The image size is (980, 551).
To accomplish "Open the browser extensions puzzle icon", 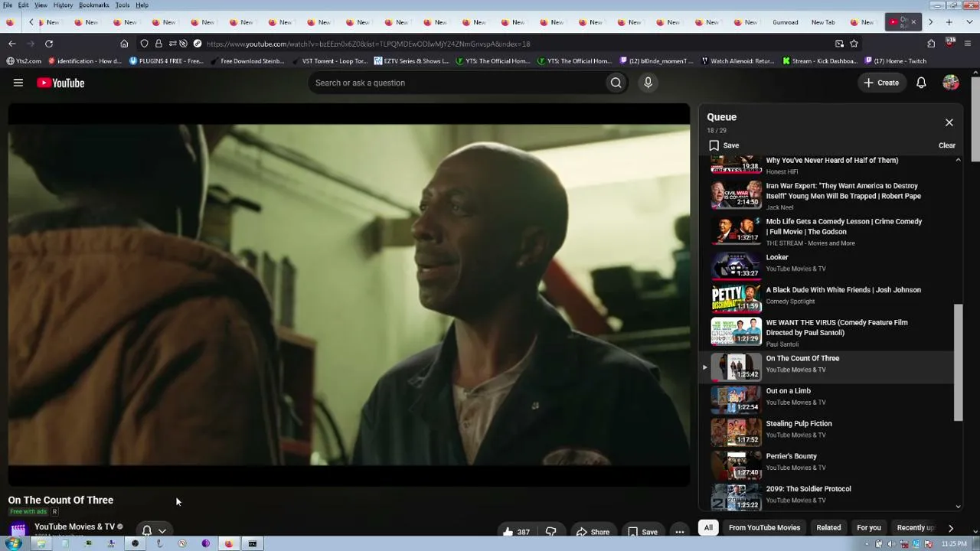I will coord(931,44).
